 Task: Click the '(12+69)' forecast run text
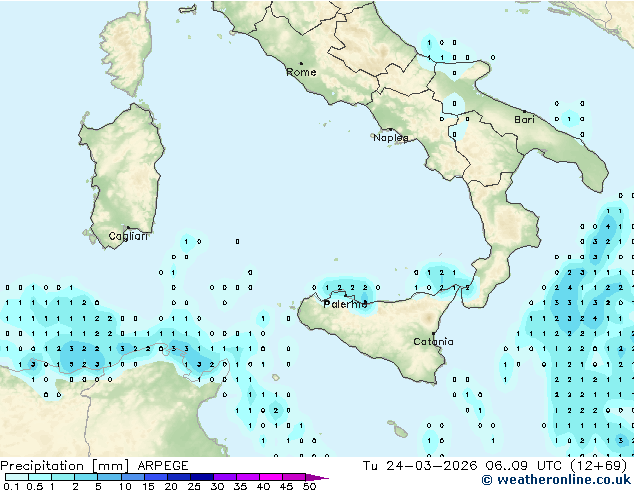point(598,466)
